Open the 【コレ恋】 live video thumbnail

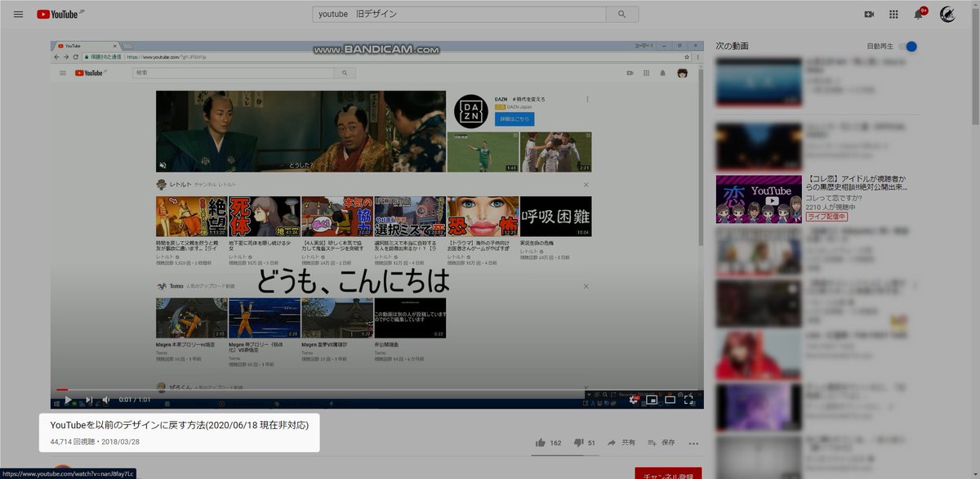758,199
